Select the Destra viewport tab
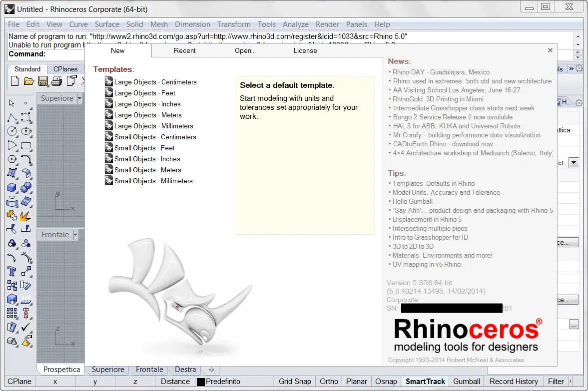Image resolution: width=588 pixels, height=391 pixels. point(185,370)
